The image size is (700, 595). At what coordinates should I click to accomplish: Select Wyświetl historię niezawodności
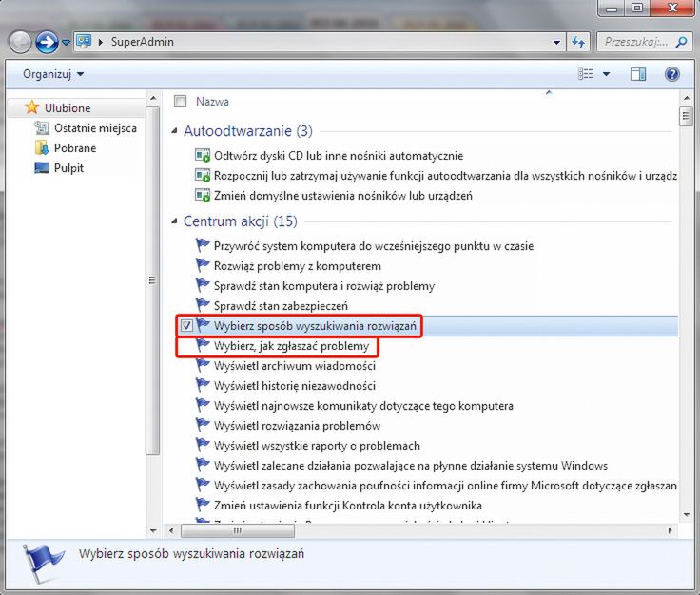[295, 386]
